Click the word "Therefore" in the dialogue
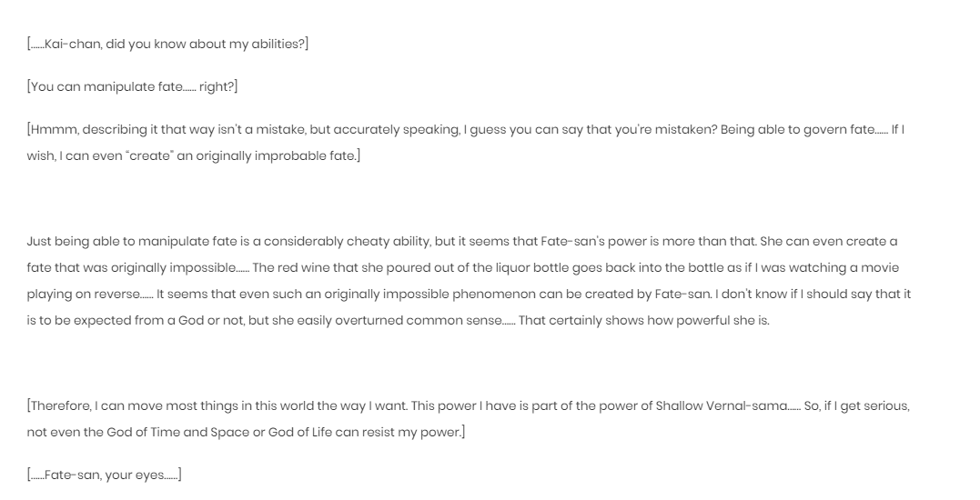Viewport: 980px width, 500px height. (61, 406)
